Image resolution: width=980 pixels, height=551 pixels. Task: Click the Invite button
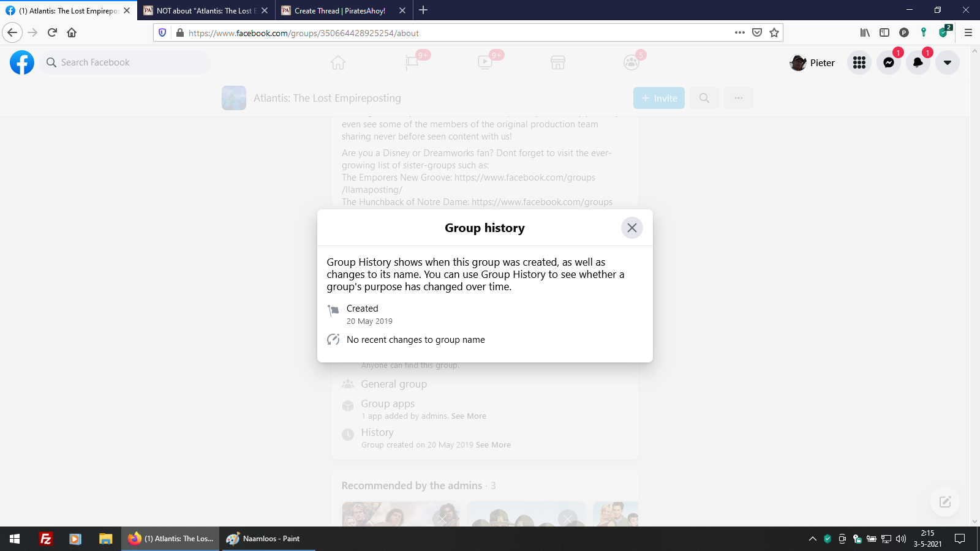[659, 98]
